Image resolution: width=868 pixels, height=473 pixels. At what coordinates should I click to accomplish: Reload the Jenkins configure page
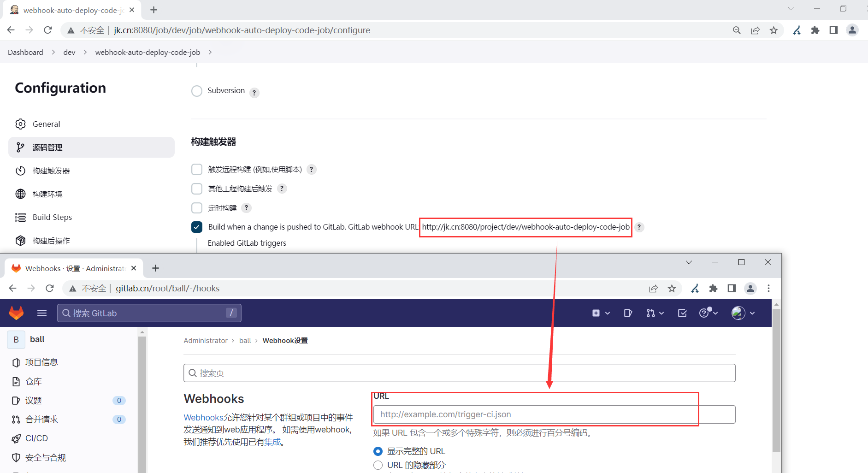[x=48, y=30]
